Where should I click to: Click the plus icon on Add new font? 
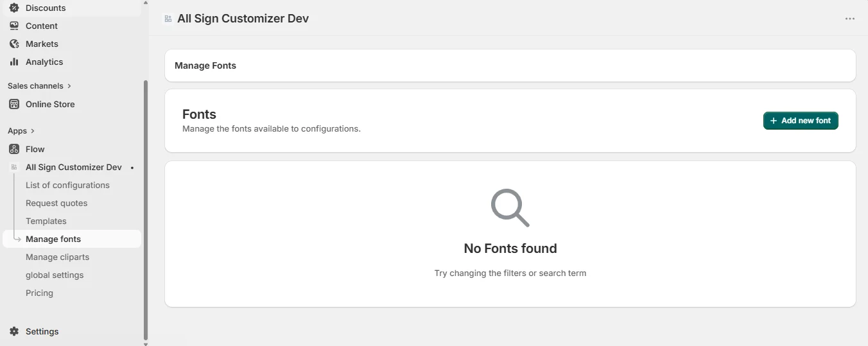pos(774,121)
